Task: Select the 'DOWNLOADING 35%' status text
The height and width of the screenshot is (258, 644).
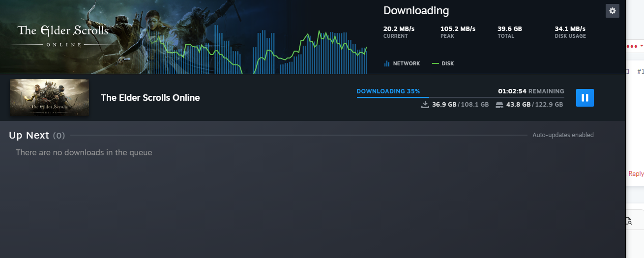Action: tap(388, 91)
